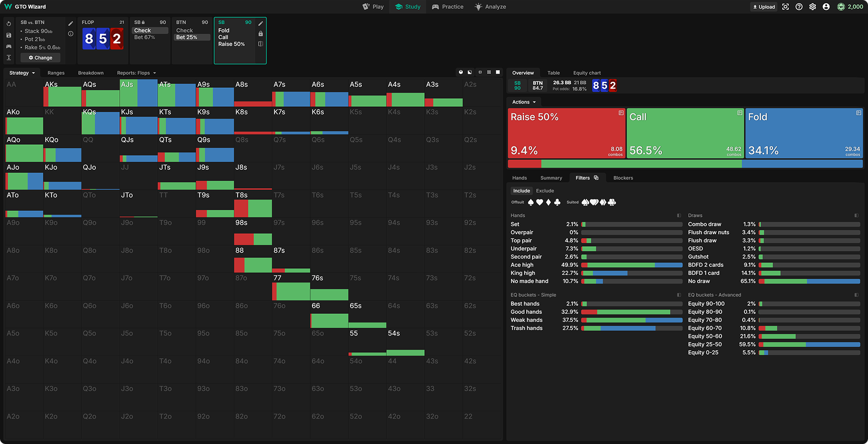This screenshot has height=444, width=868.
Task: Toggle the offsuit hearts suit filter
Action: pyautogui.click(x=539, y=202)
